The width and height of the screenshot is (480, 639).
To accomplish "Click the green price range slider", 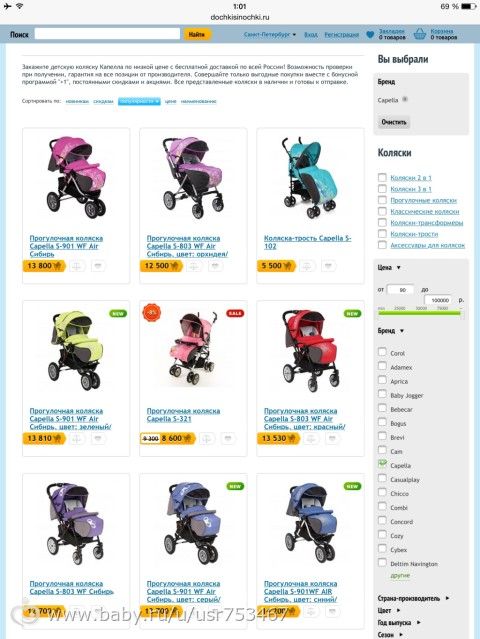I will [x=420, y=313].
